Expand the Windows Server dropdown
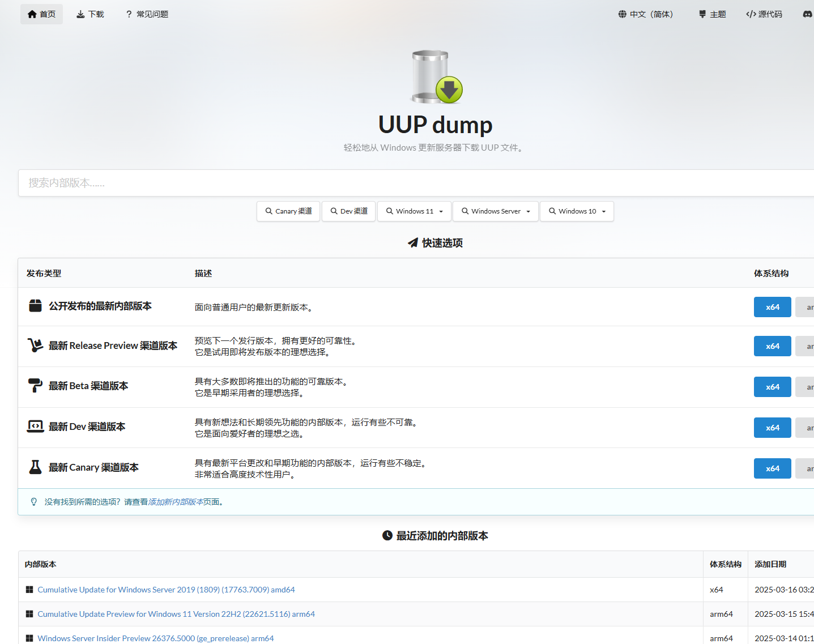This screenshot has height=644, width=814. [x=496, y=211]
